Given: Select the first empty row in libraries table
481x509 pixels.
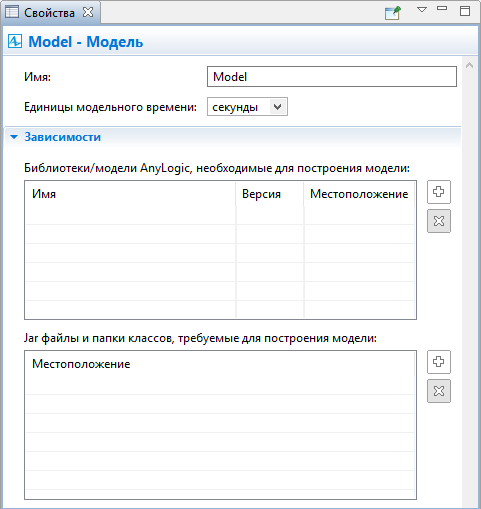Looking at the screenshot, I should tap(220, 215).
